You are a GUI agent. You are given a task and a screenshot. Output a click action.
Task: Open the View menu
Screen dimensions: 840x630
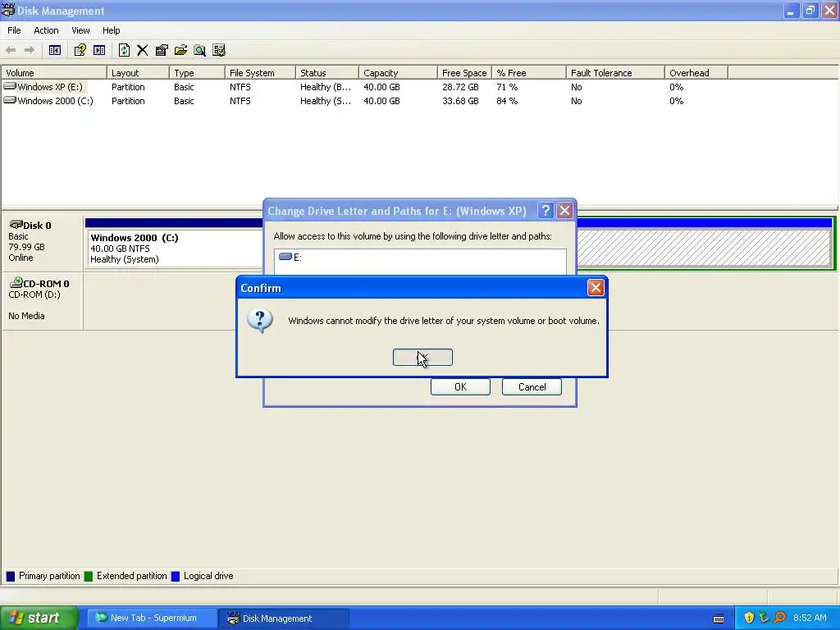[80, 30]
